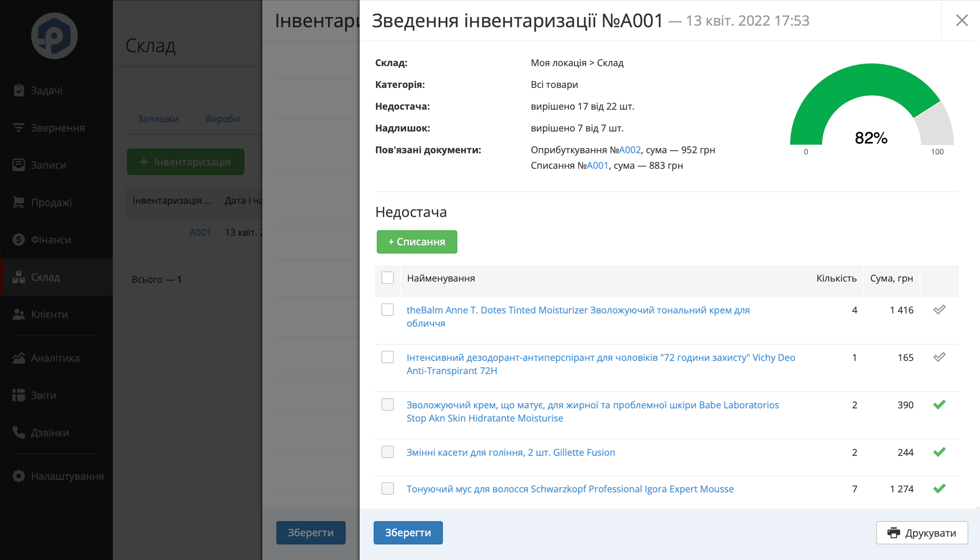Viewport: 980px width, 560px height.
Task: Click Зберегти button in the summary panel
Action: tap(408, 533)
